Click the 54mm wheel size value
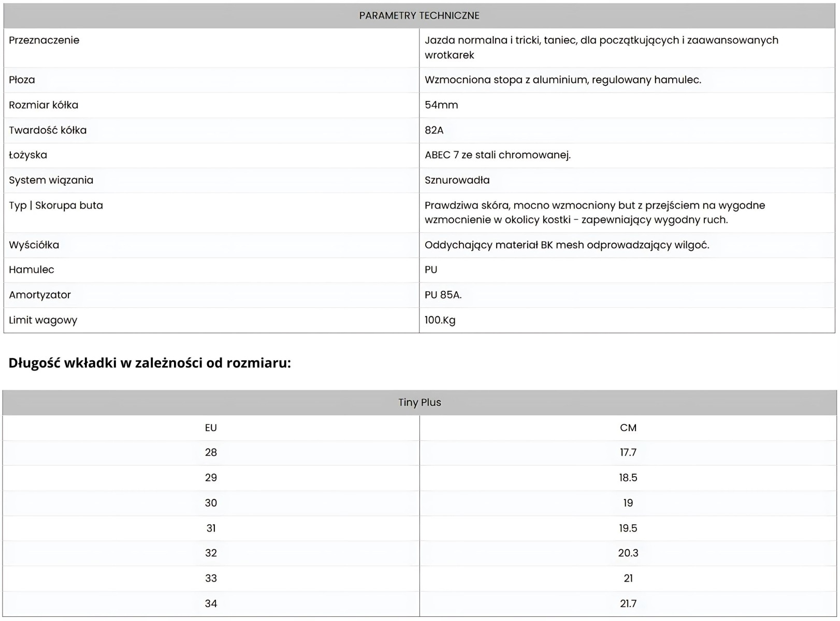Image resolution: width=840 pixels, height=621 pixels. point(441,105)
